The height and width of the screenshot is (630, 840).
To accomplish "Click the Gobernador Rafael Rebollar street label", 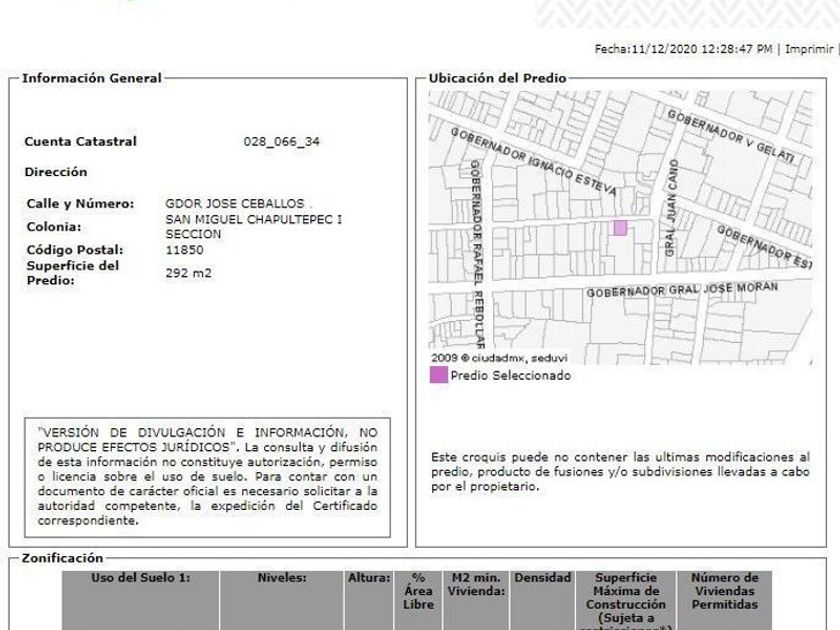I will pos(476,254).
